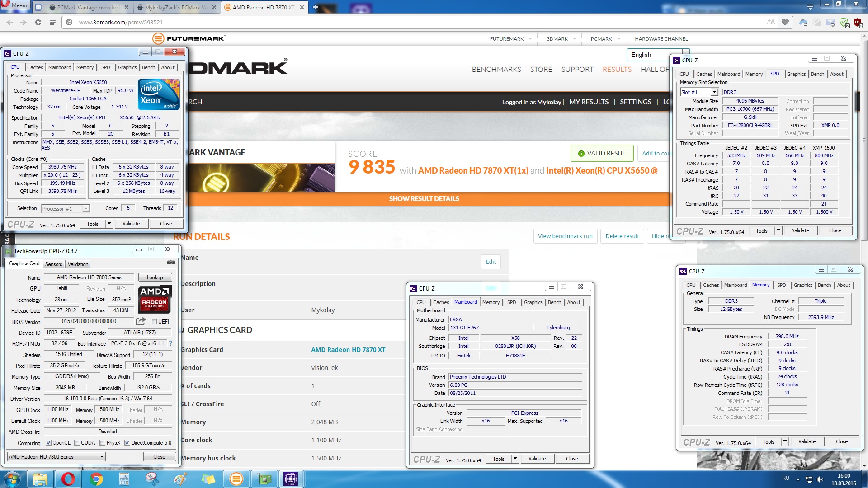Expand Tools dropdown in SPD window
The width and height of the screenshot is (868, 488).
[778, 230]
